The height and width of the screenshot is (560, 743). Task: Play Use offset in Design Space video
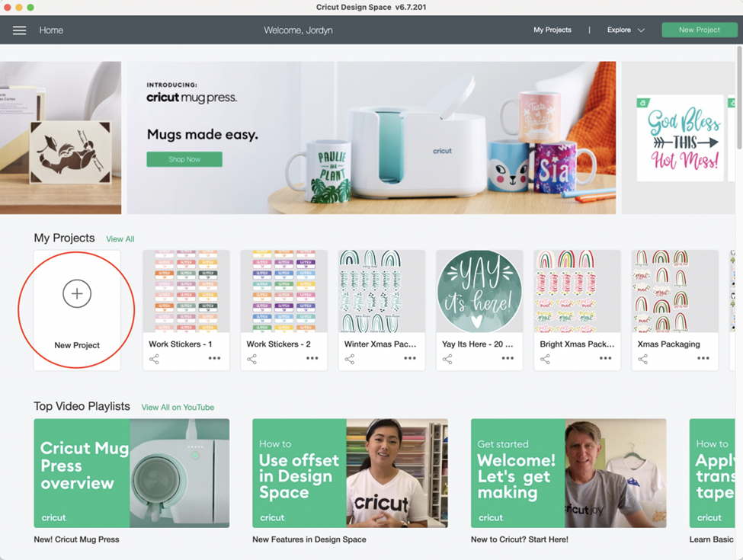pyautogui.click(x=351, y=473)
